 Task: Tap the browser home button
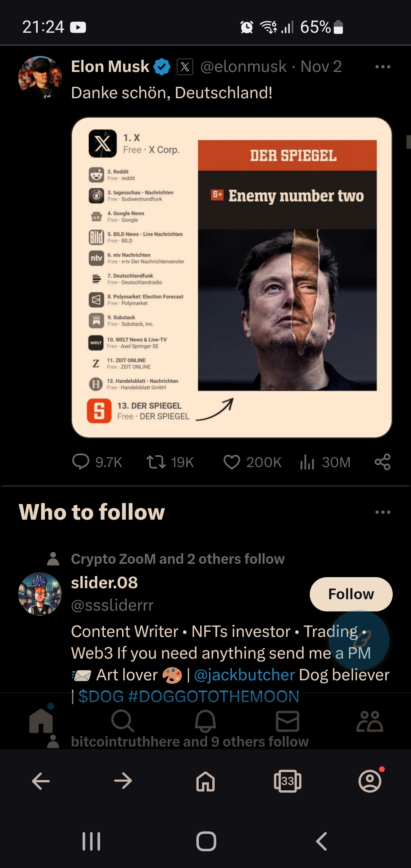(205, 781)
